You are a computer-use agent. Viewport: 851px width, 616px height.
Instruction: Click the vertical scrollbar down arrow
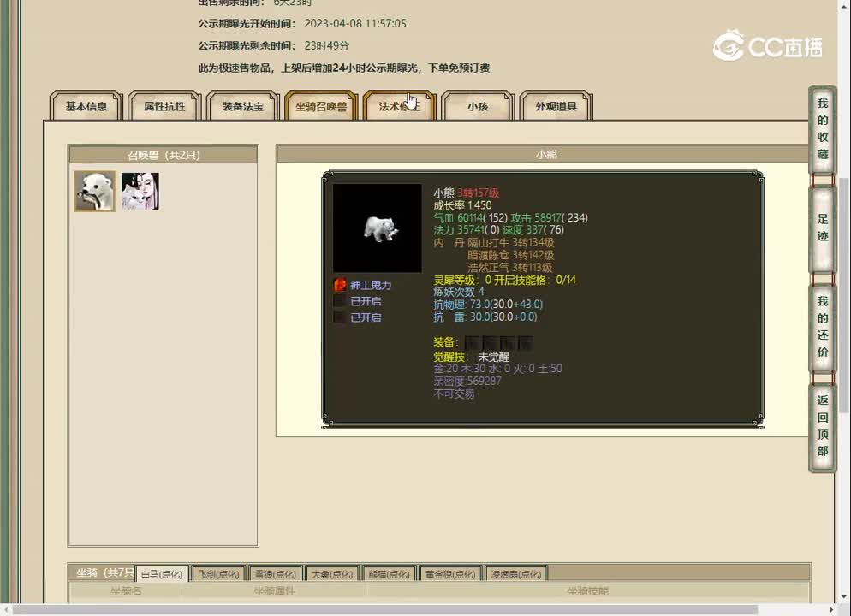pyautogui.click(x=844, y=597)
